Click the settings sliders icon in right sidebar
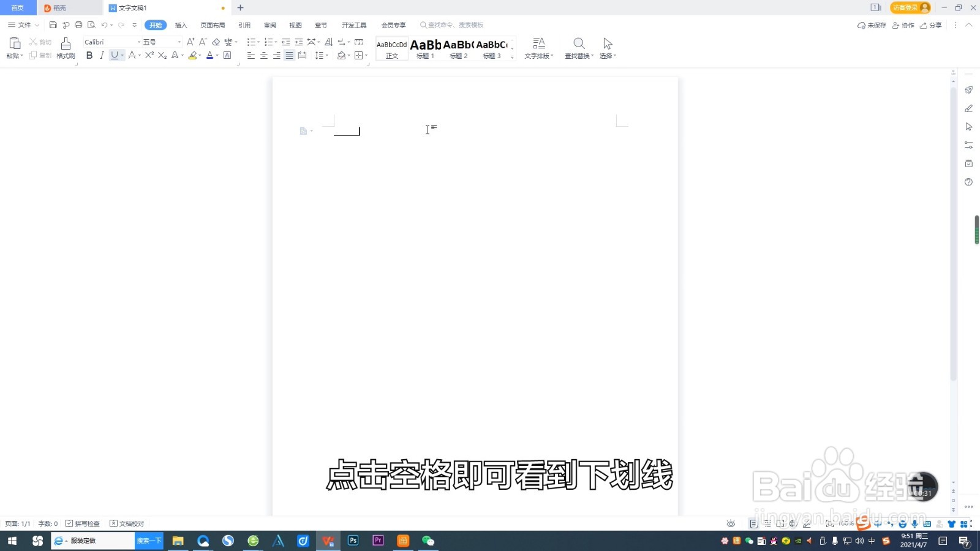This screenshot has height=551, width=980. [x=968, y=145]
